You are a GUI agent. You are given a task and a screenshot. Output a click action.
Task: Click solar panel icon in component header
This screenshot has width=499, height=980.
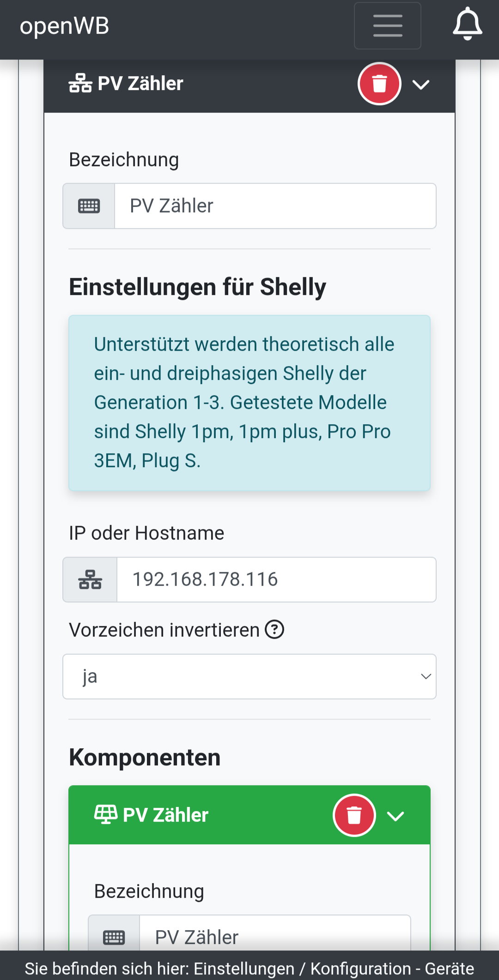coord(105,815)
